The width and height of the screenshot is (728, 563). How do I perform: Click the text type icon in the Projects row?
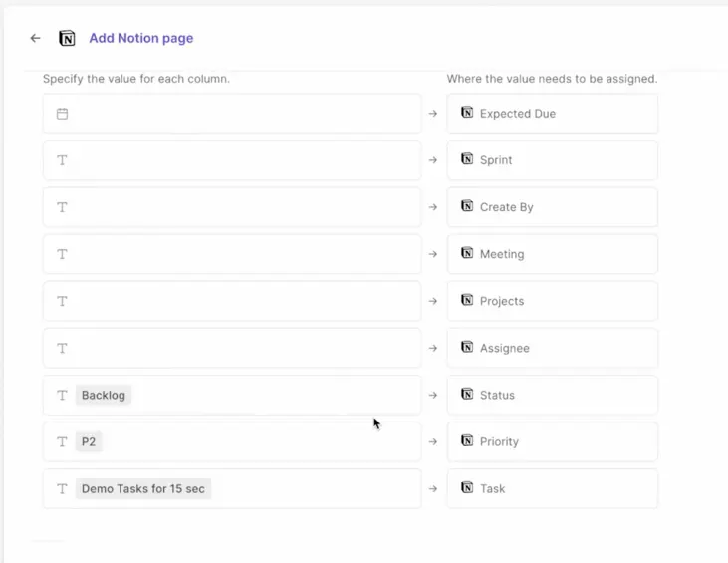click(62, 301)
